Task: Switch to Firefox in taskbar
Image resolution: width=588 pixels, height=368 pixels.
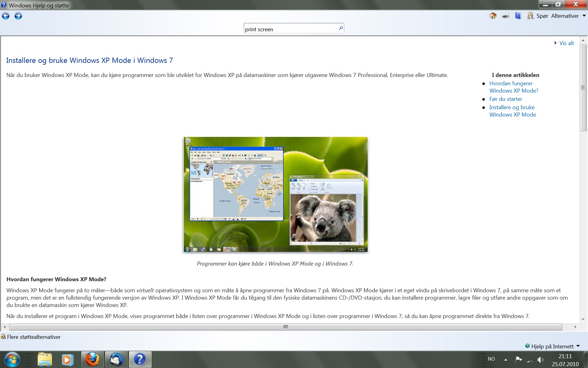Action: (92, 359)
